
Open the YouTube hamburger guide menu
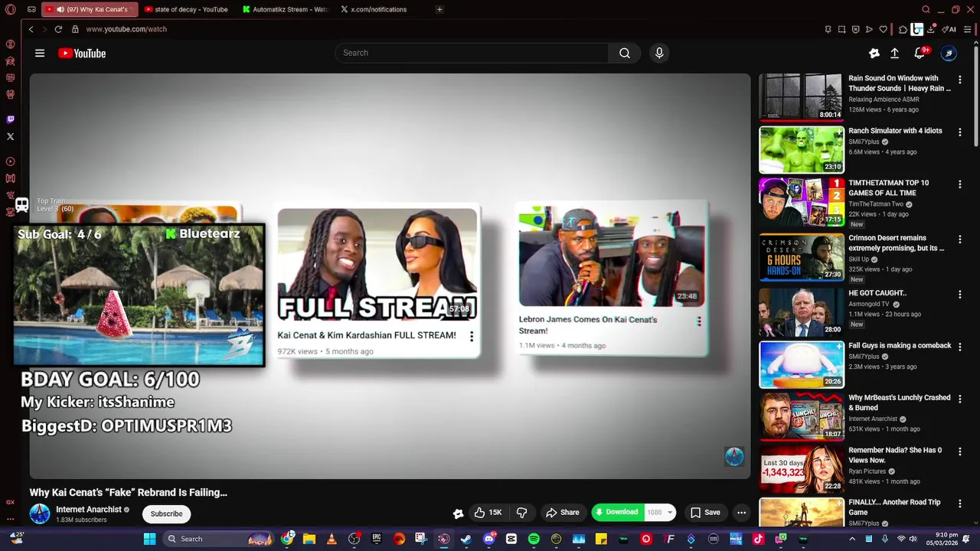pos(40,53)
